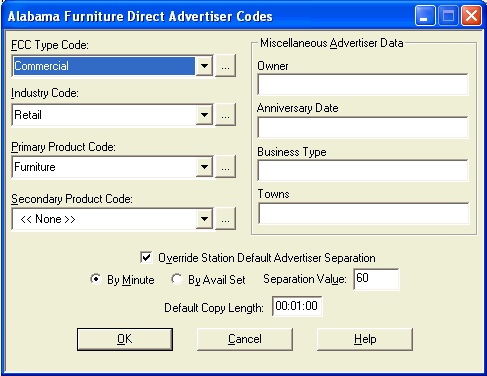Click into the Business Type field
Screen dimensions: 487x376
(x=363, y=170)
